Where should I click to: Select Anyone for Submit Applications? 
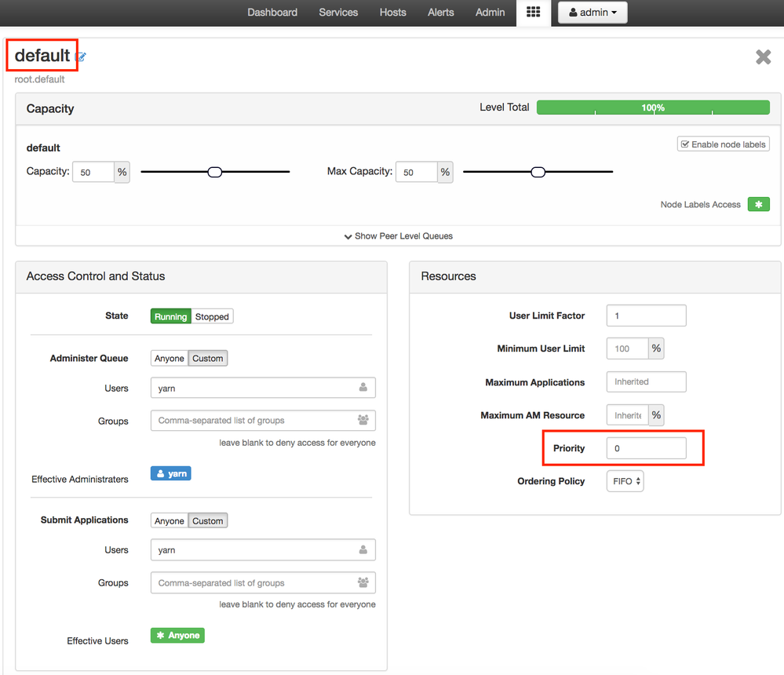[x=169, y=520]
